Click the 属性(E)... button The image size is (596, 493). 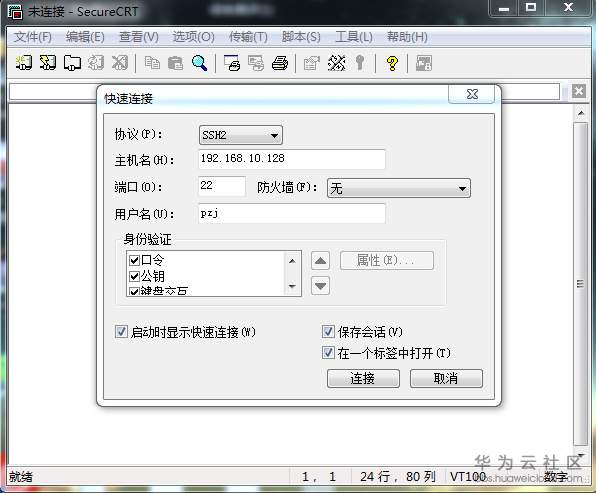[x=387, y=261]
